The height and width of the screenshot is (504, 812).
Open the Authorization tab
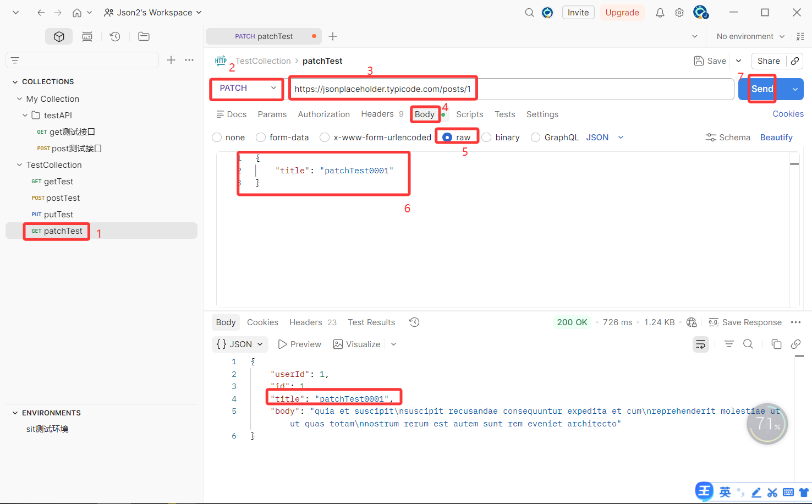coord(323,114)
